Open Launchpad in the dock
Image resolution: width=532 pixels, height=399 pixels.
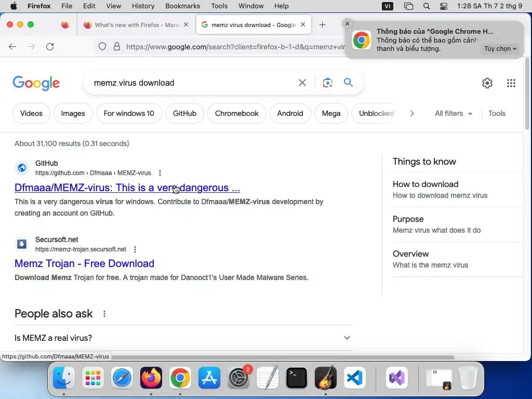pos(93,378)
